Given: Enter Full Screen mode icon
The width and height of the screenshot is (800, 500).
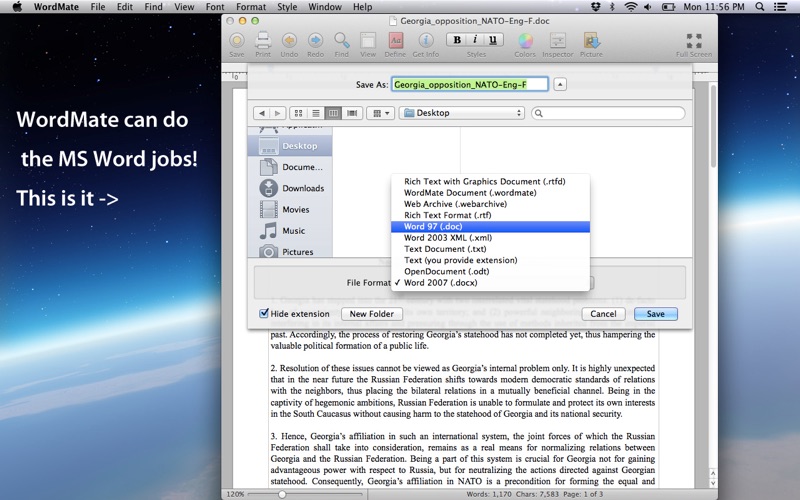Looking at the screenshot, I should click(x=694, y=40).
